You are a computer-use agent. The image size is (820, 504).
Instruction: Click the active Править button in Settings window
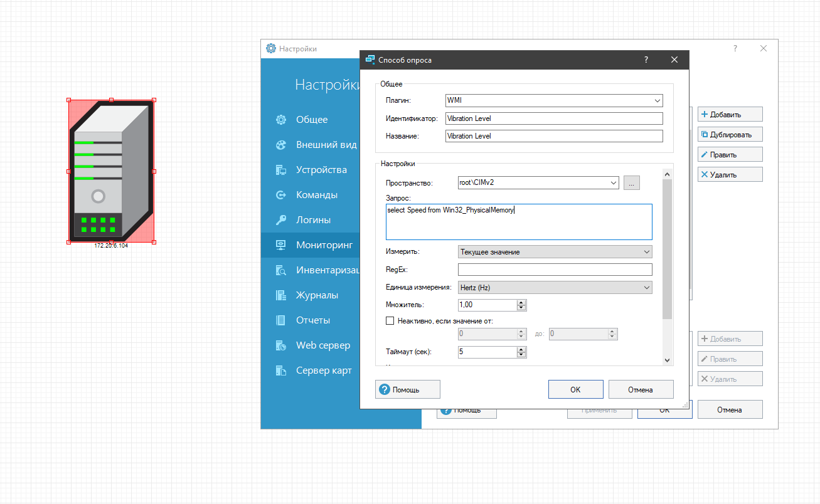coord(730,154)
